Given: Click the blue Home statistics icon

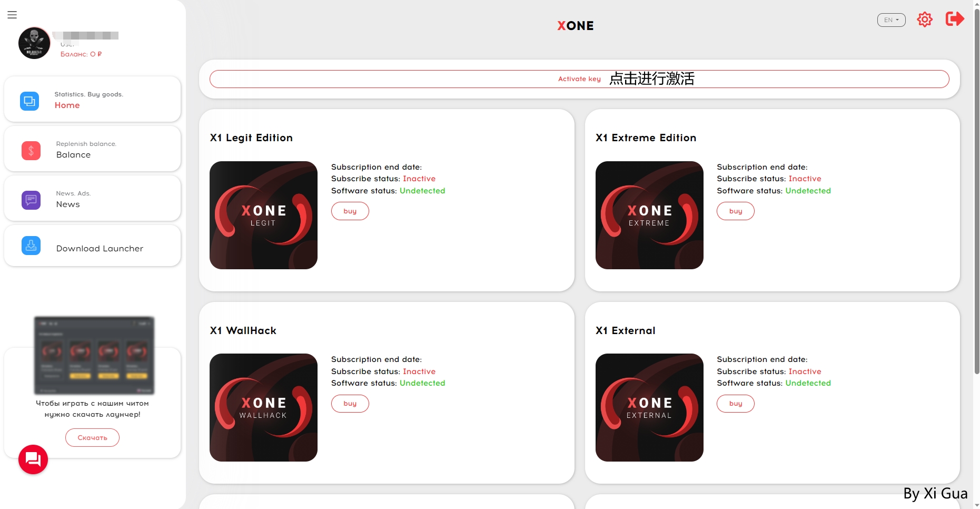Looking at the screenshot, I should 29,101.
